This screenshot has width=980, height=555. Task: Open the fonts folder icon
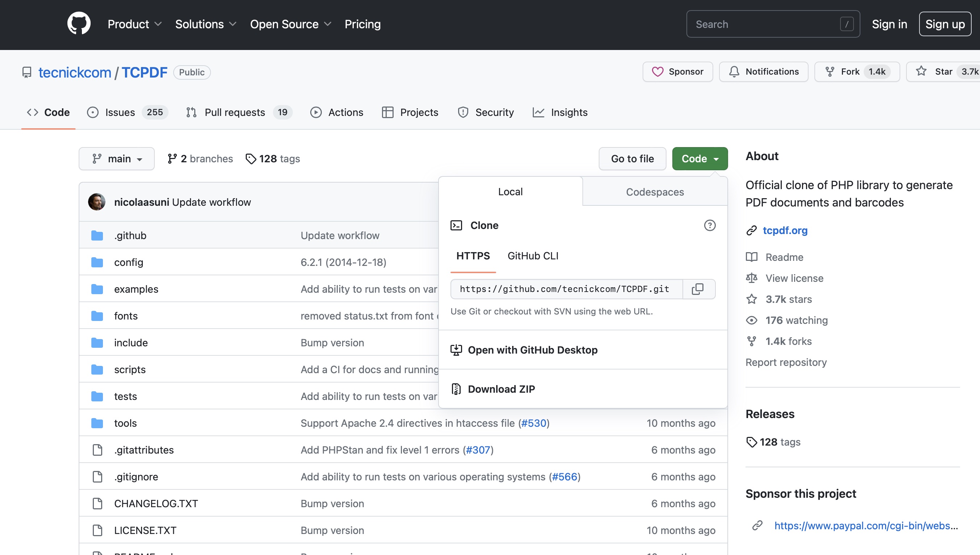coord(97,316)
